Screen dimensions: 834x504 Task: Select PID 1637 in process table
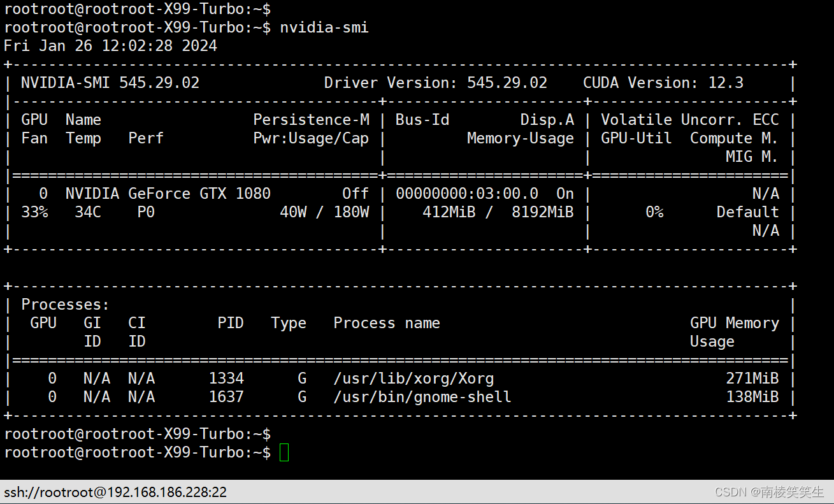point(226,397)
